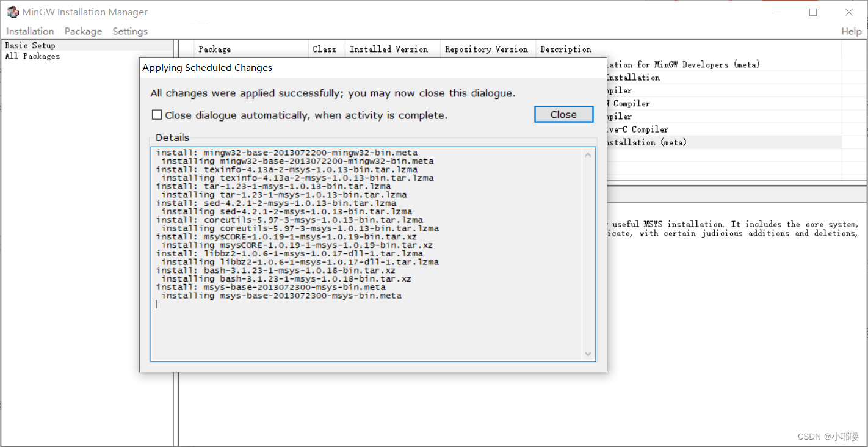
Task: Sort by the Repository Version column header
Action: (x=488, y=49)
